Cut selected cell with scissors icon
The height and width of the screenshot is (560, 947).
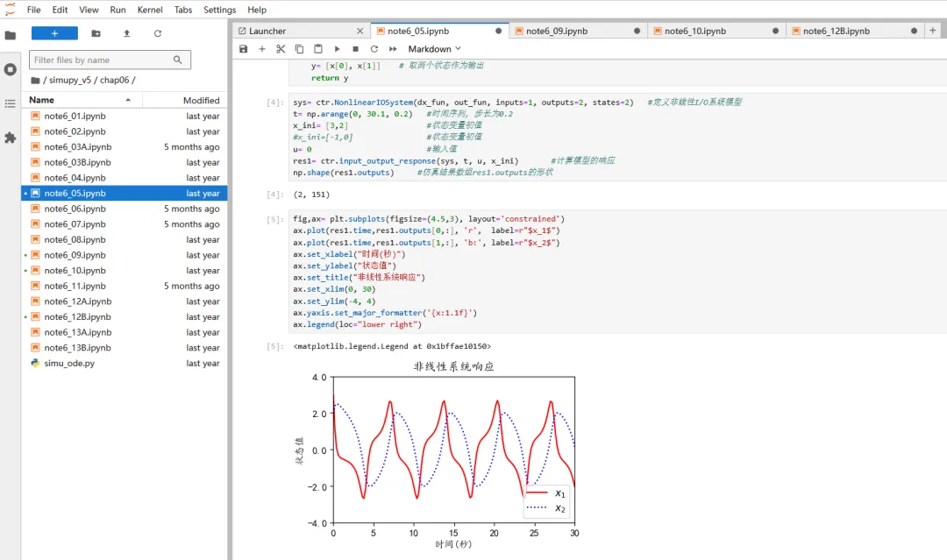coord(281,49)
